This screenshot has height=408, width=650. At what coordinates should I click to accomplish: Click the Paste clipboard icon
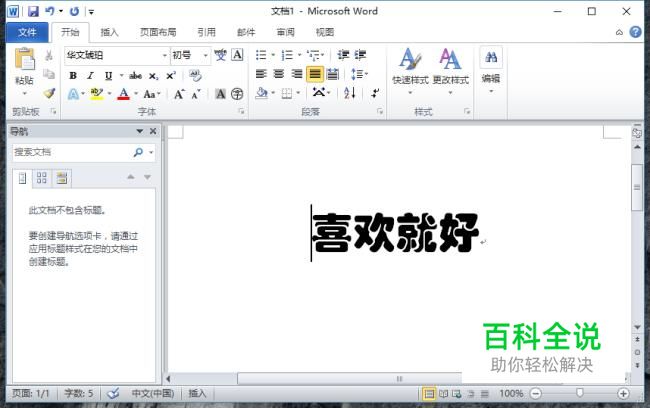(24, 58)
